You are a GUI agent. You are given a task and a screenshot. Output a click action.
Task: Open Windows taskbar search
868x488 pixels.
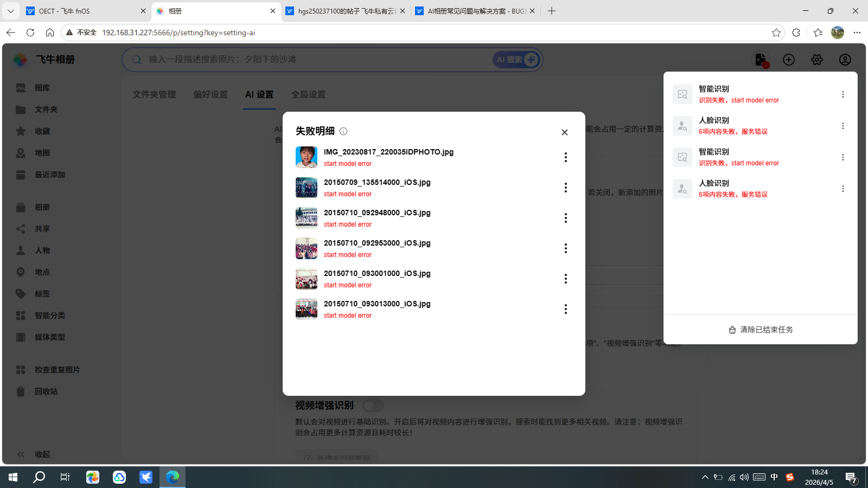(x=39, y=477)
